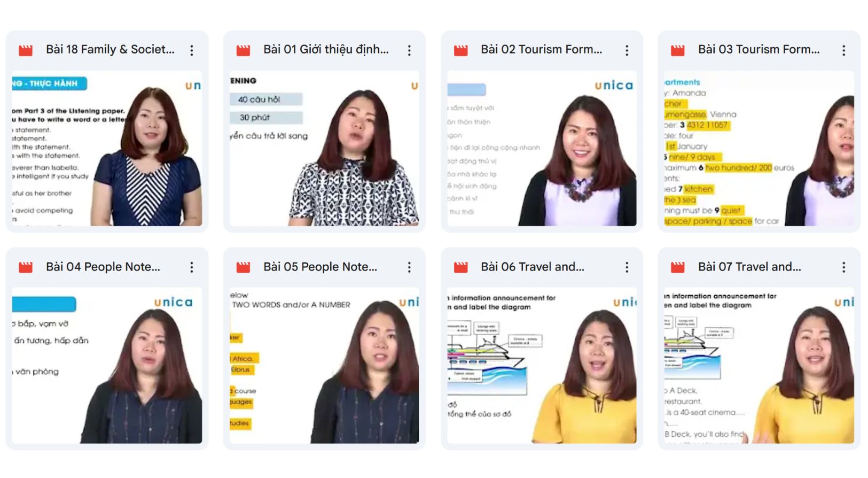Open the video thumbnail for Bài 04 People Note

[107, 365]
